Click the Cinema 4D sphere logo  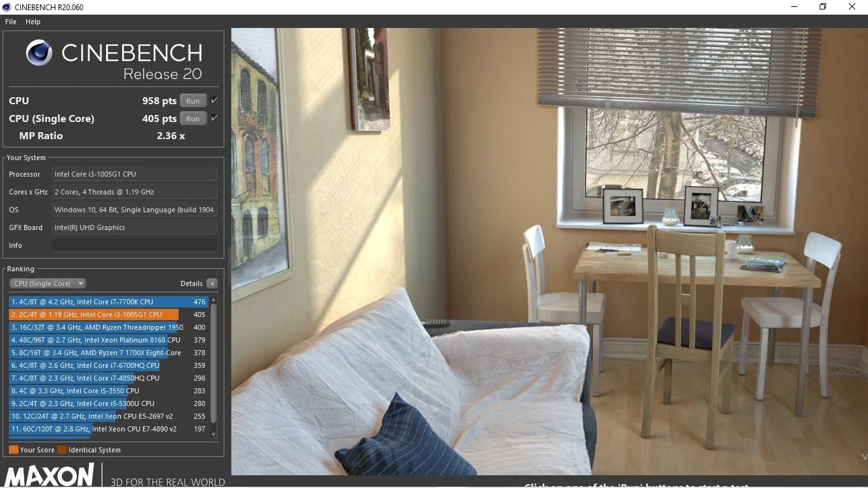tap(39, 53)
